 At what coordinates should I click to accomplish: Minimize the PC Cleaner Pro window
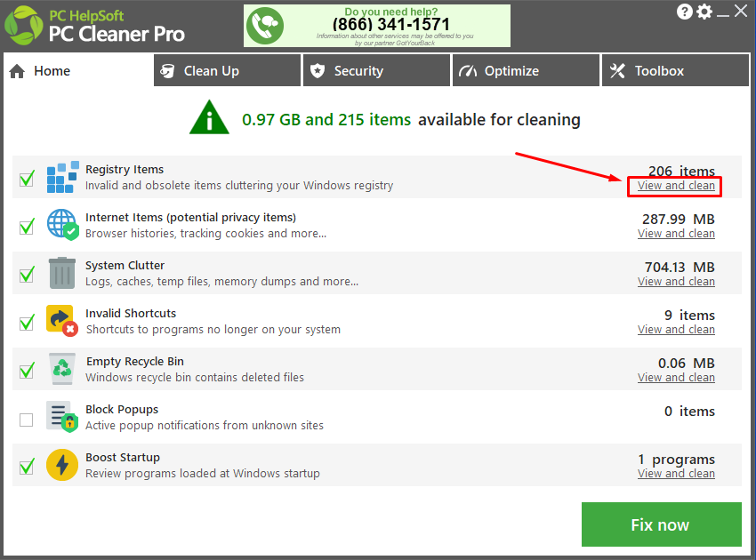point(723,15)
